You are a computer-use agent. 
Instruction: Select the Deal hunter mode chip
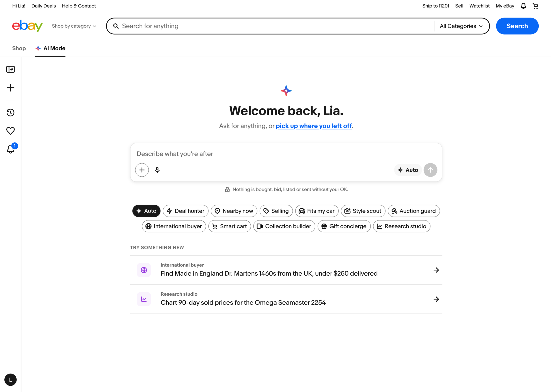click(x=186, y=211)
